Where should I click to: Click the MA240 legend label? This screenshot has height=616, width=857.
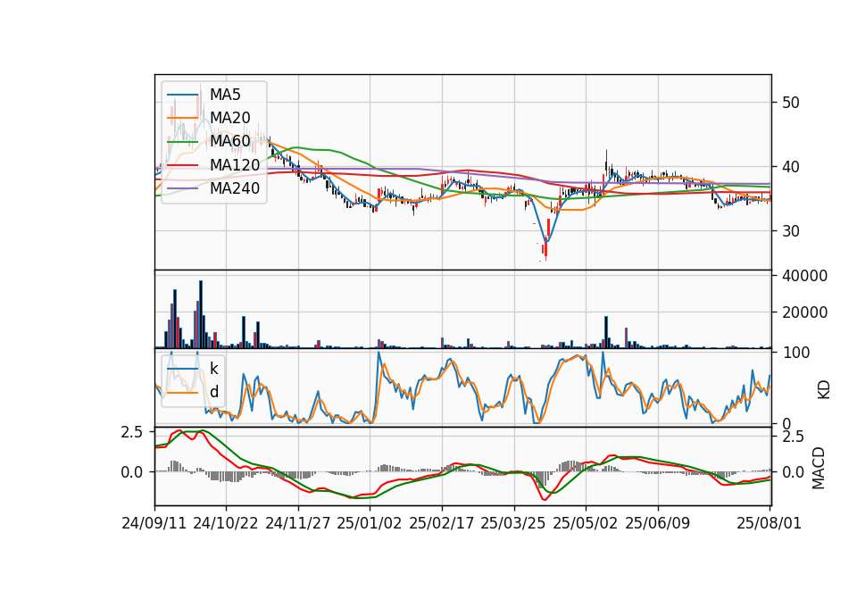[235, 188]
